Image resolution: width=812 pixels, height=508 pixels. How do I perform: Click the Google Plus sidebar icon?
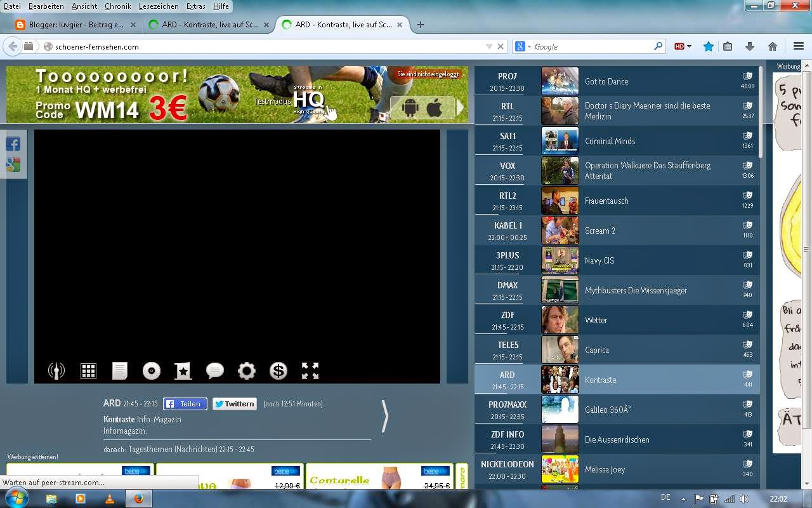(13, 165)
